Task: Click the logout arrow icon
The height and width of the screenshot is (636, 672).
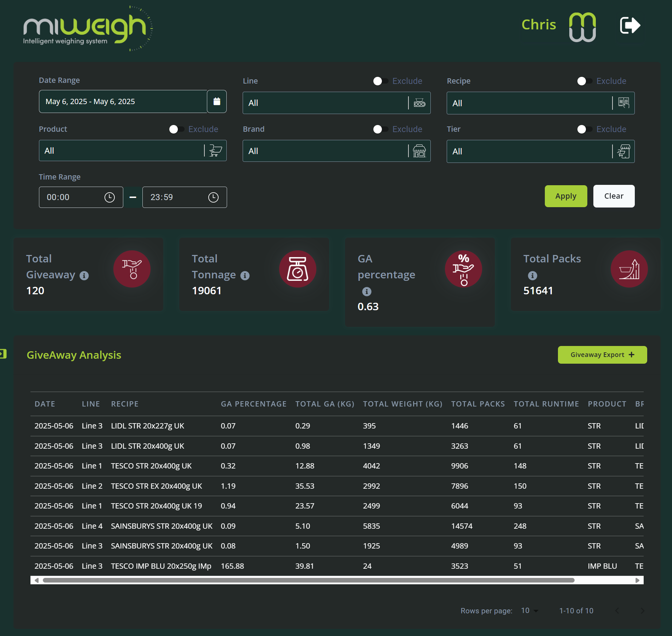Action: tap(630, 25)
